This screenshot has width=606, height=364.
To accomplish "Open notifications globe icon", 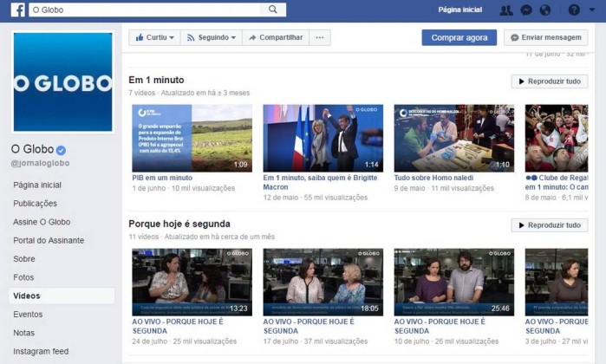I will (x=545, y=10).
